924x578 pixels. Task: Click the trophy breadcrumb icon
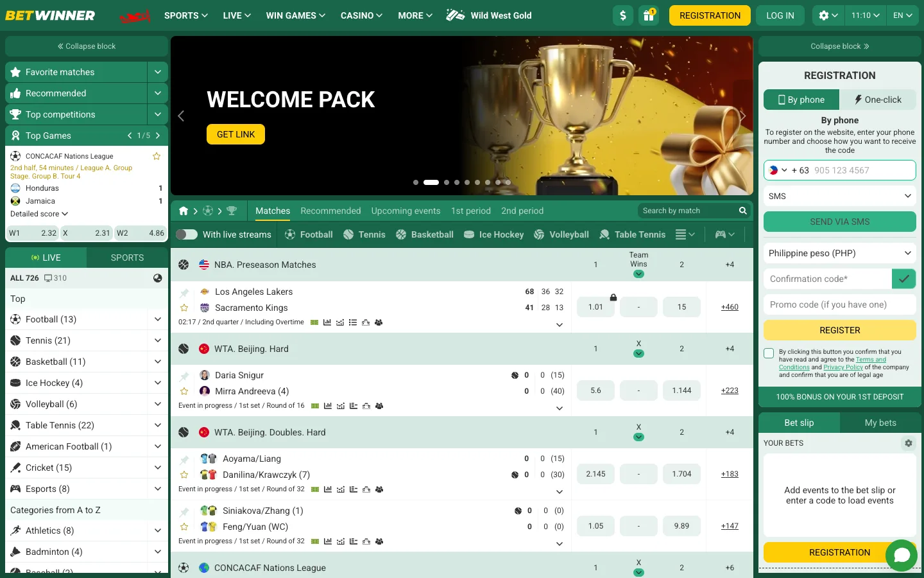pyautogui.click(x=232, y=211)
